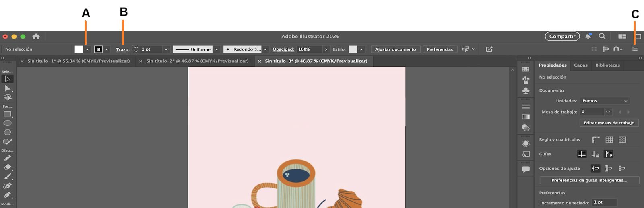Switch to Sin título-2 document tab
Image resolution: width=644 pixels, height=208 pixels.
(197, 61)
